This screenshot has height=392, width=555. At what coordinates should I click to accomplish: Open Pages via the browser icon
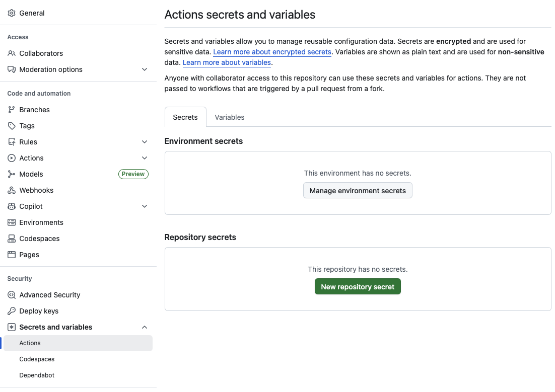point(12,255)
